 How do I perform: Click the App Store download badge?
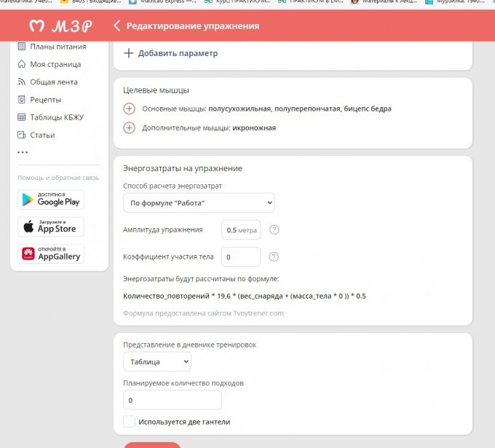pos(51,227)
